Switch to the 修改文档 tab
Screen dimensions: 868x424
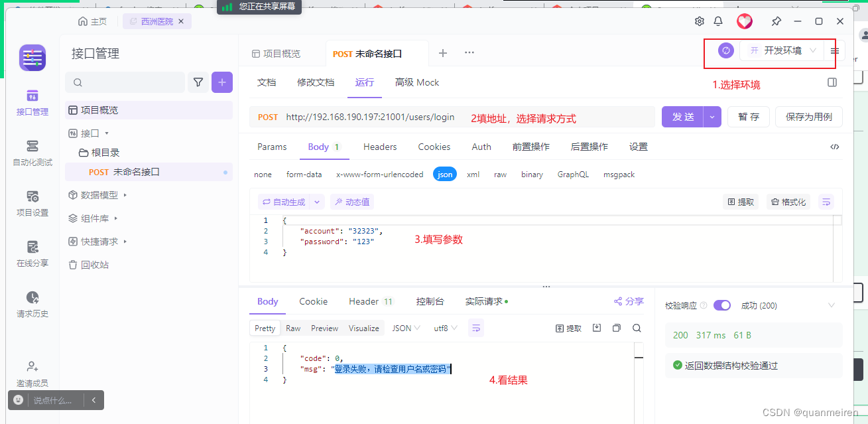tap(316, 82)
